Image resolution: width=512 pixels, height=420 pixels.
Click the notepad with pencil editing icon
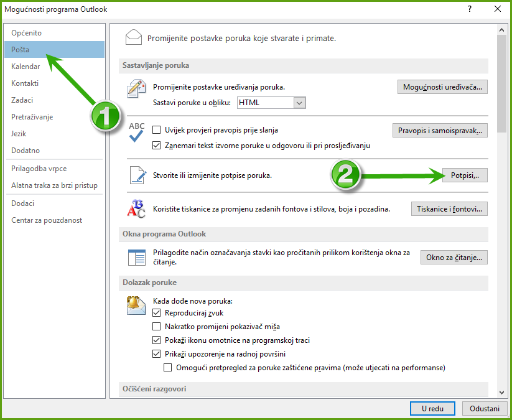[136, 88]
